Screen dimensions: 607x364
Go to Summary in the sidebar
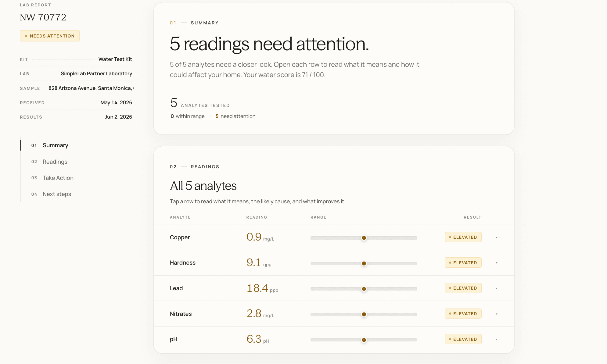click(50, 145)
